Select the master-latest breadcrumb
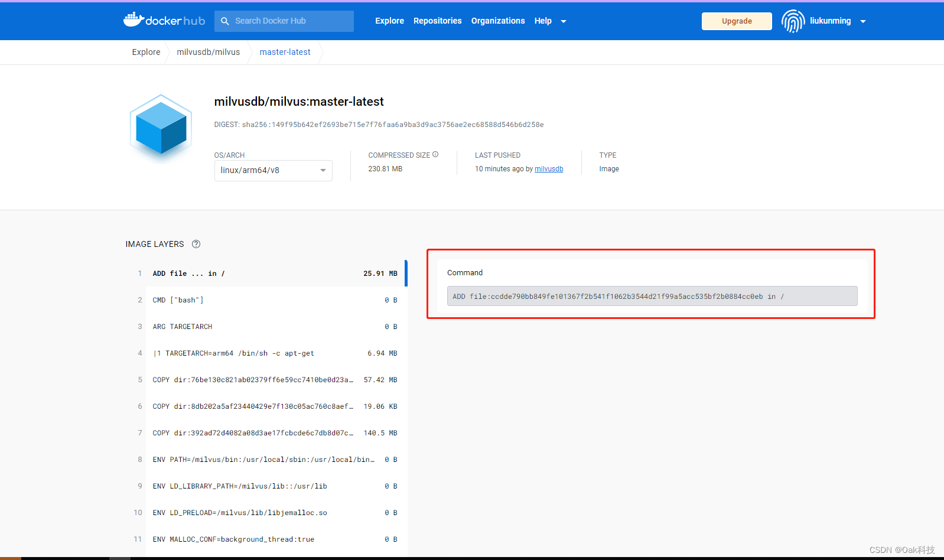 pyautogui.click(x=285, y=52)
